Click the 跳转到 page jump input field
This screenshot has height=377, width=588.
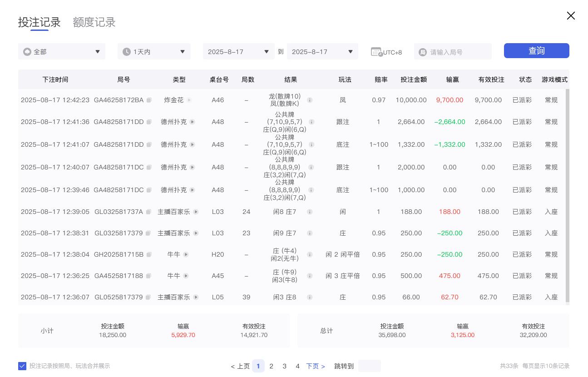tap(369, 366)
